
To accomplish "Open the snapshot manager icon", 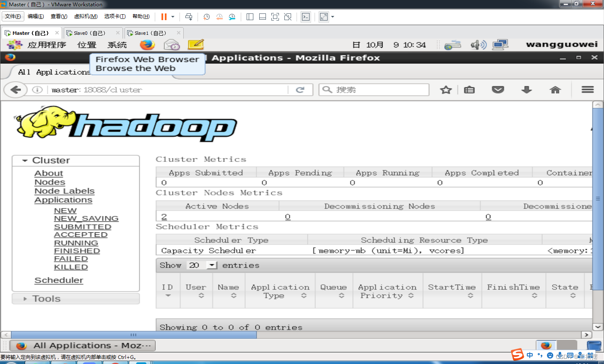I will pyautogui.click(x=232, y=17).
